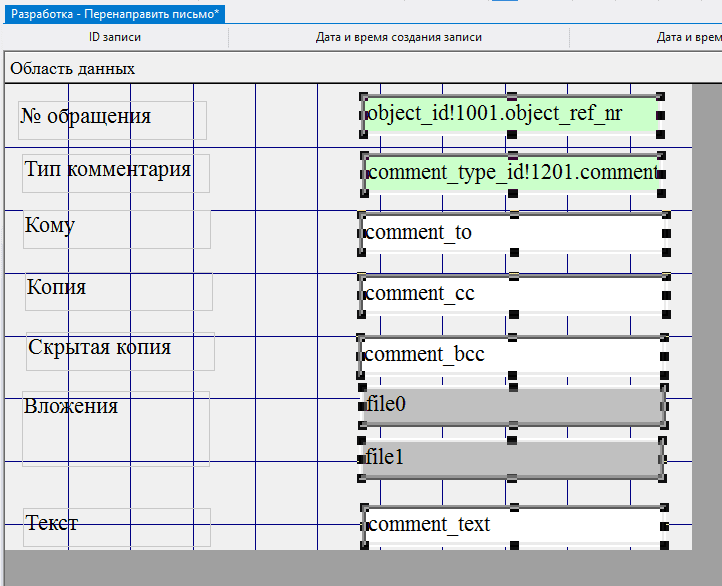The image size is (722, 586).
Task: Select the gray file1 attachment field
Action: point(510,458)
